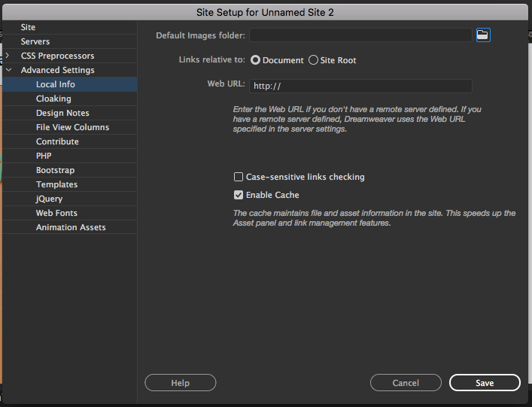The height and width of the screenshot is (407, 532).
Task: Select the Site Root radio option
Action: [x=314, y=60]
